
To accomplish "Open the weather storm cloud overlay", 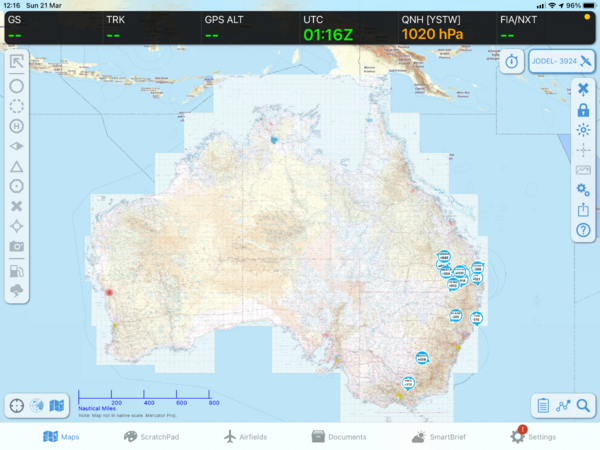I will click(17, 291).
